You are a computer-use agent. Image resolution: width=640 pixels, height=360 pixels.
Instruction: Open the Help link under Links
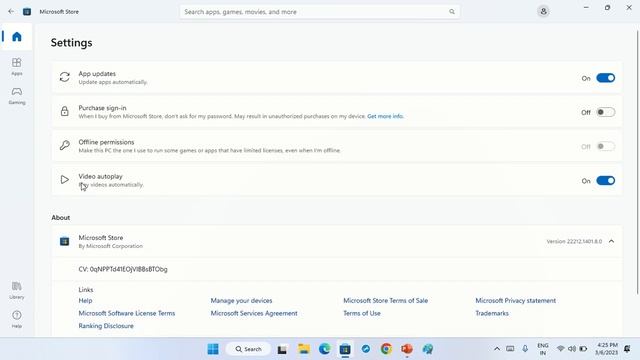(x=85, y=300)
